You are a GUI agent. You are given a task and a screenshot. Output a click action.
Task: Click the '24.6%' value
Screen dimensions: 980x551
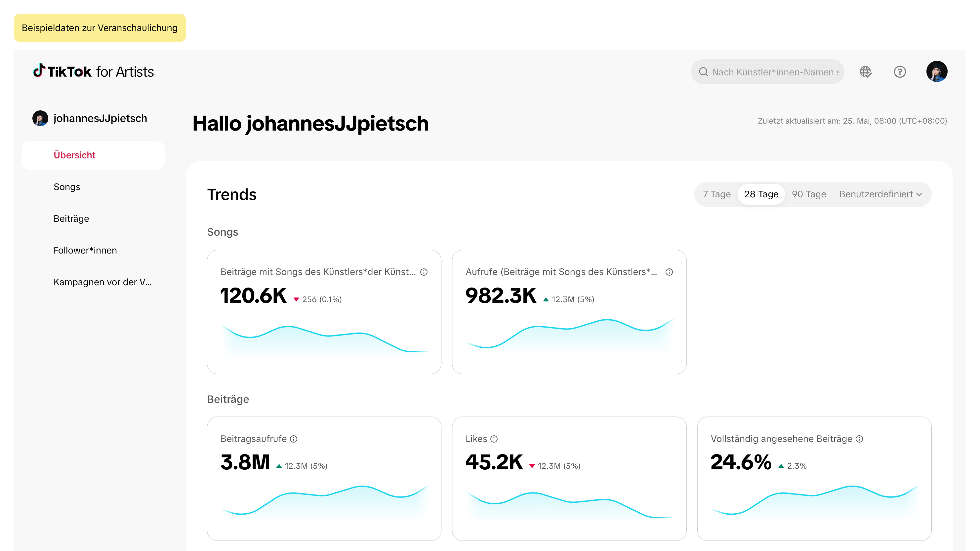(741, 462)
